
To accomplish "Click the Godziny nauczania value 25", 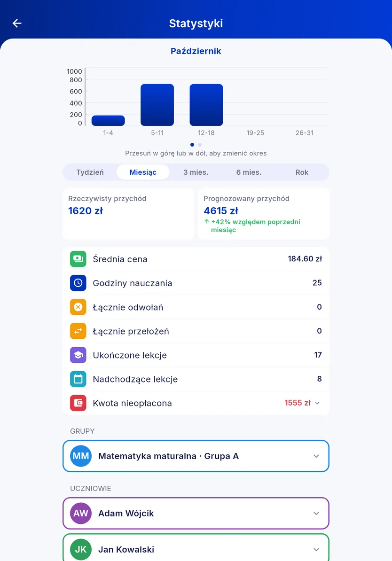I will pyautogui.click(x=317, y=283).
